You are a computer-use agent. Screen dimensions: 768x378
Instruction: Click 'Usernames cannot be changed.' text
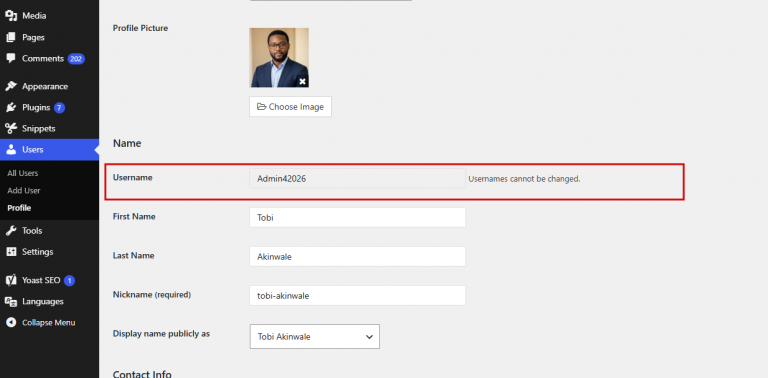click(x=524, y=179)
